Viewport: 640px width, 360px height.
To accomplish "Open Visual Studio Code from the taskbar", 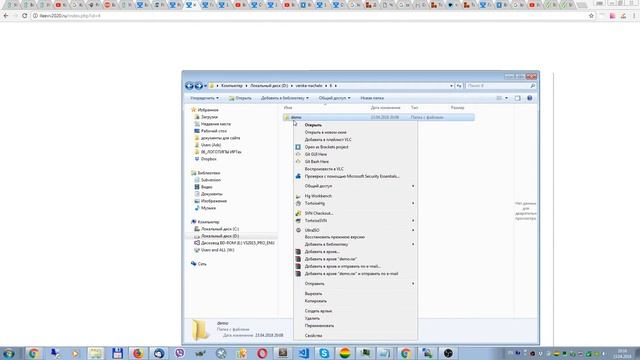I will tap(303, 353).
